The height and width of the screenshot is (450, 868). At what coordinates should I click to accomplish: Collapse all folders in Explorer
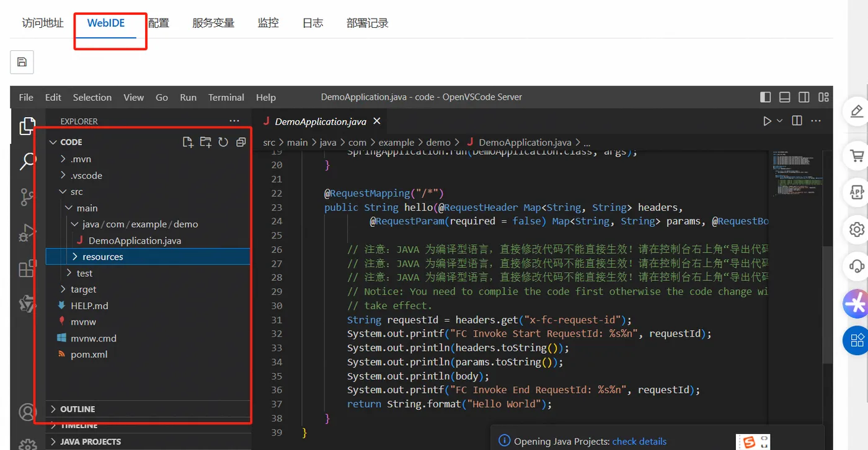pyautogui.click(x=241, y=143)
